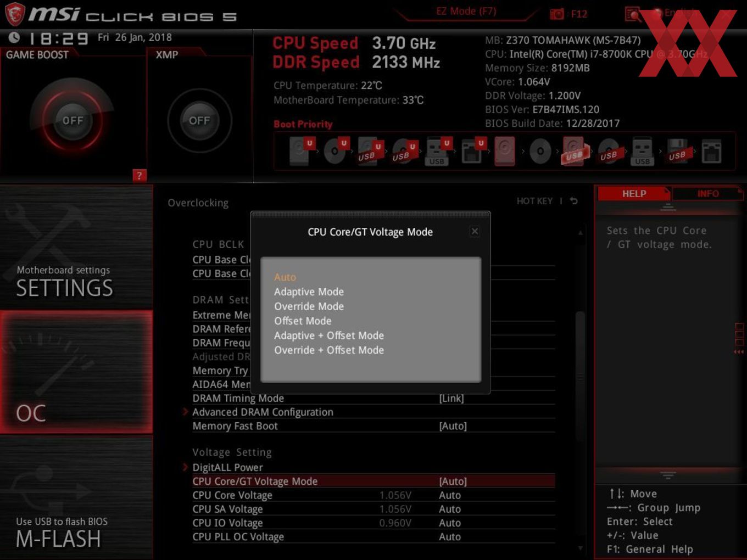Click the clock icon beside the time

coord(14,37)
